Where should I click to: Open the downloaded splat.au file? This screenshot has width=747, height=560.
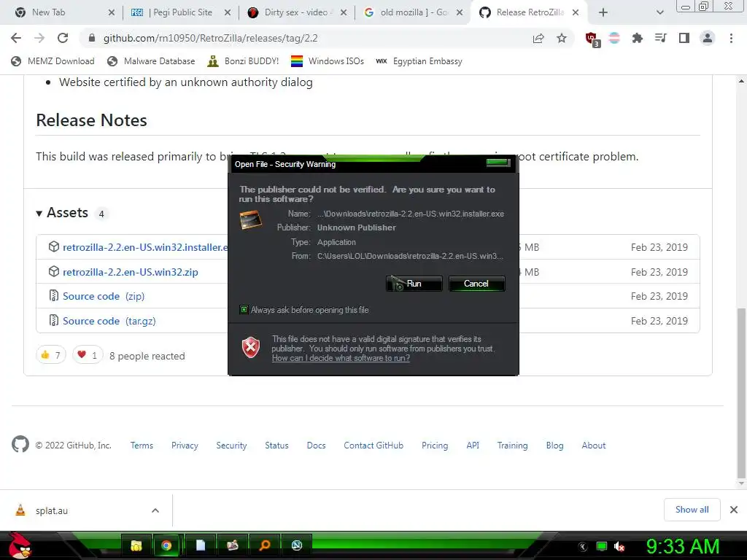(x=52, y=510)
